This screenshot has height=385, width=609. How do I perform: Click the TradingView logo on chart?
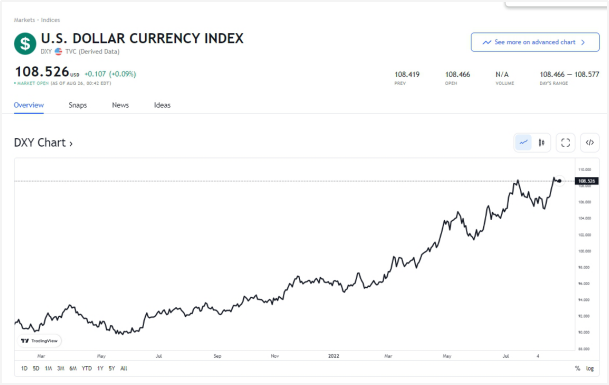pyautogui.click(x=39, y=341)
